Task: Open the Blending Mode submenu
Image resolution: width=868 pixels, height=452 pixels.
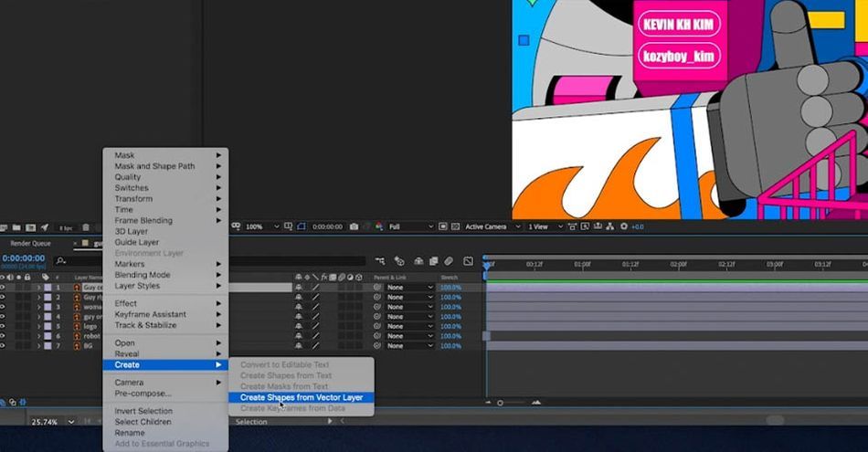Action: coord(165,275)
